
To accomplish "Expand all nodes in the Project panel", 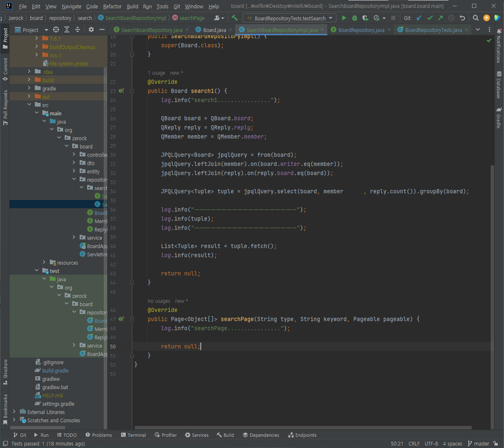I will pyautogui.click(x=67, y=30).
